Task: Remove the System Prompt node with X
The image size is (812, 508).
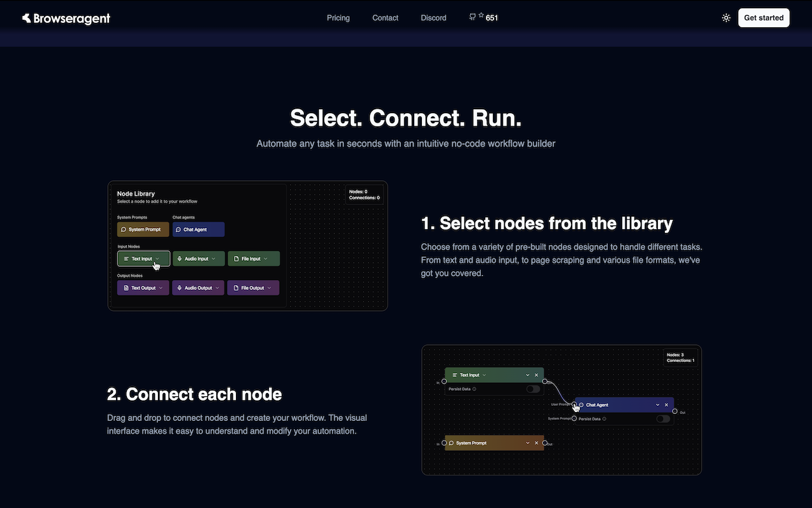Action: [536, 443]
